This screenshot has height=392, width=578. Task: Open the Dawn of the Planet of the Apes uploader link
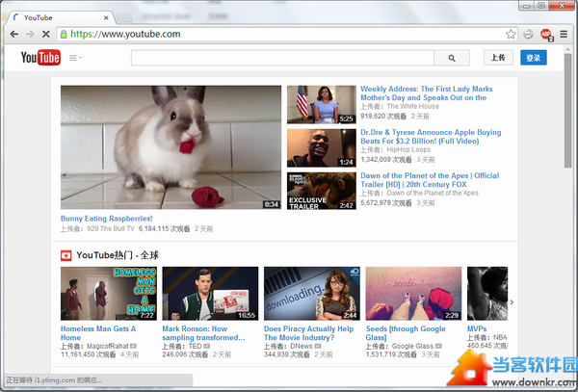coord(433,193)
